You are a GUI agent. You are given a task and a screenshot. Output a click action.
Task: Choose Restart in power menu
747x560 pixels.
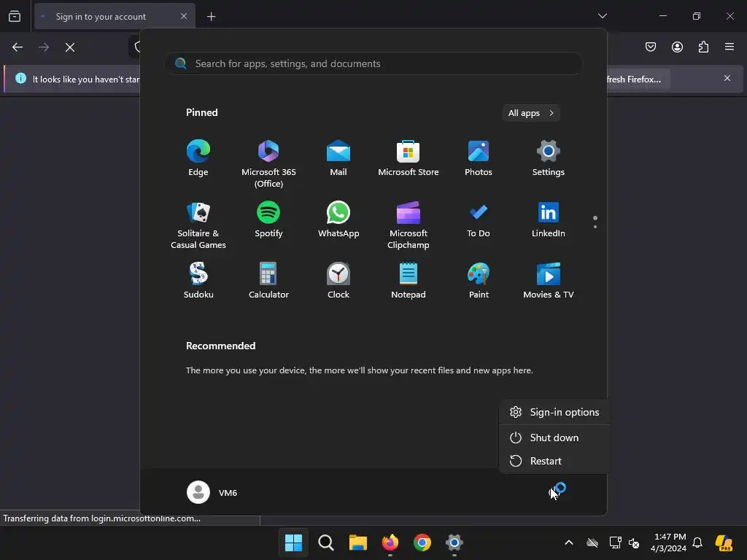coord(554,461)
